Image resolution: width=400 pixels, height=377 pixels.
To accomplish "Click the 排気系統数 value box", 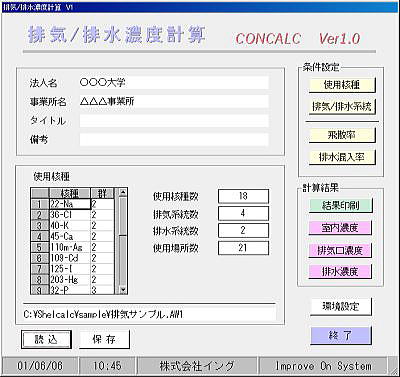I will [x=243, y=213].
